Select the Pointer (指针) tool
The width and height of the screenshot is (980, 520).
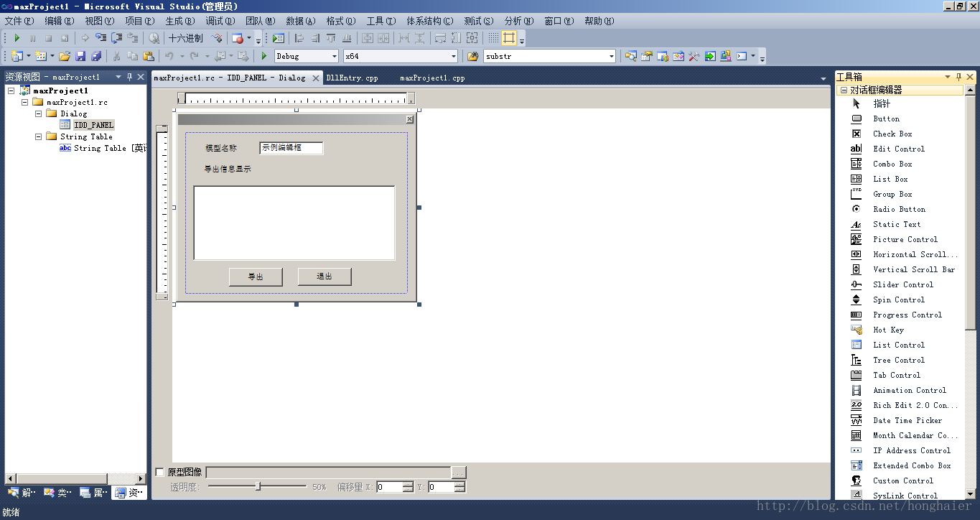coord(882,103)
